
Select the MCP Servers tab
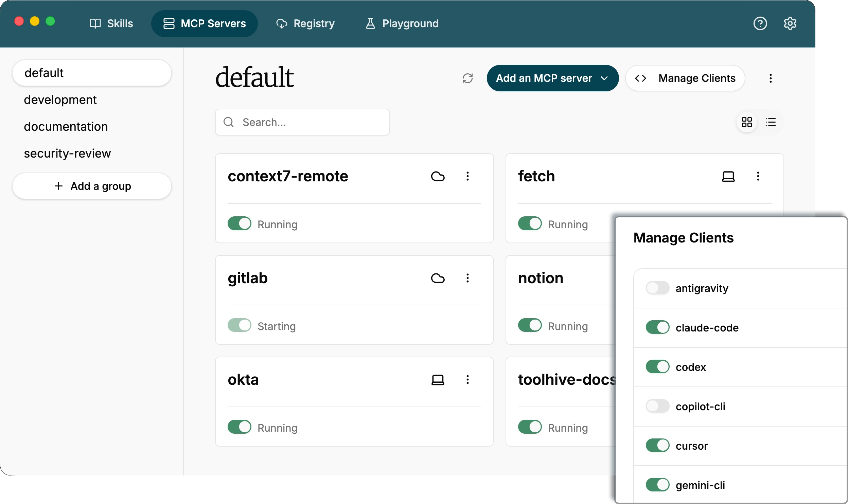point(204,23)
